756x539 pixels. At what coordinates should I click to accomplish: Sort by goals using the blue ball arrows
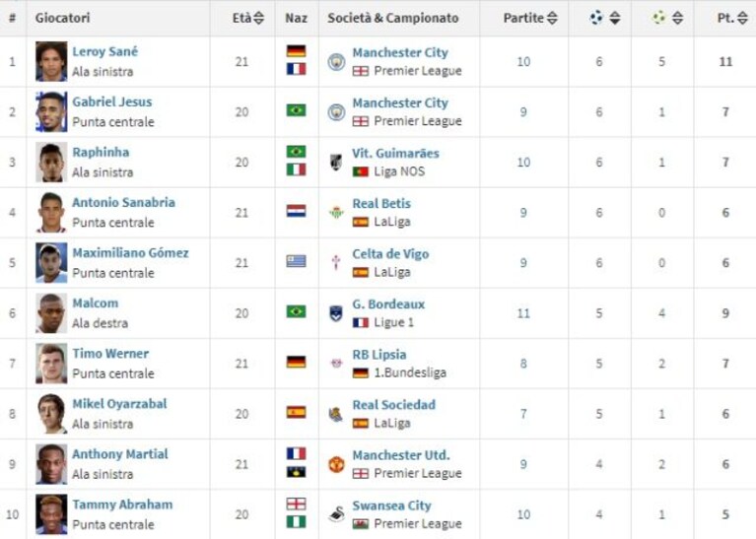pos(615,19)
